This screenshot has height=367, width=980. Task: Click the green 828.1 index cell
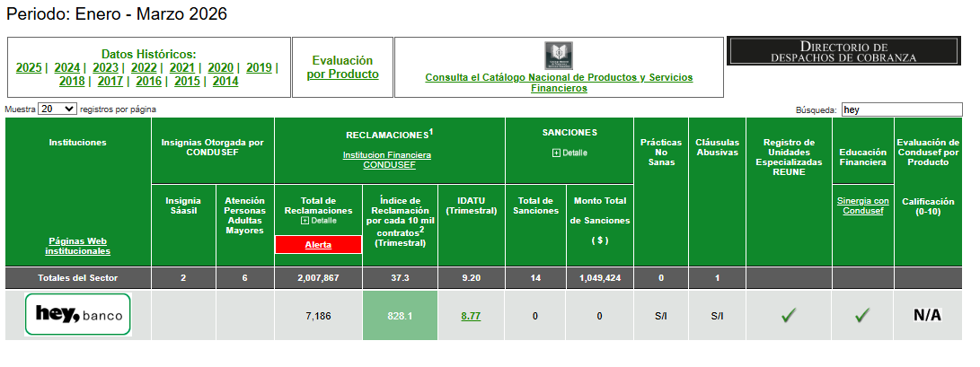tap(400, 316)
